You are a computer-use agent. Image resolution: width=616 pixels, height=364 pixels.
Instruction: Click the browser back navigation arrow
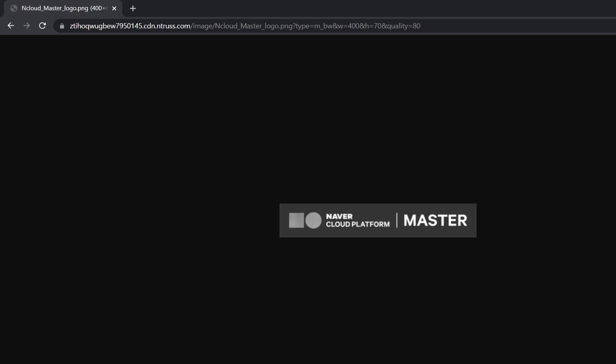click(10, 26)
